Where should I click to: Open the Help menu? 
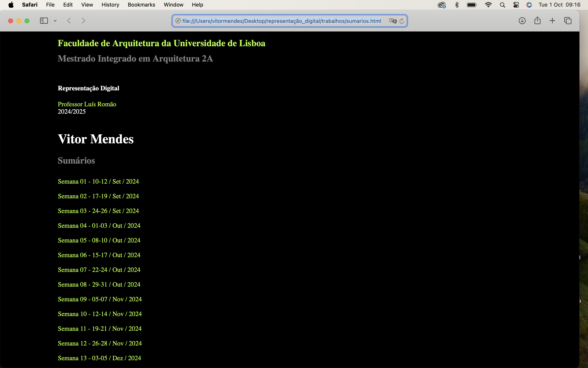(x=197, y=5)
